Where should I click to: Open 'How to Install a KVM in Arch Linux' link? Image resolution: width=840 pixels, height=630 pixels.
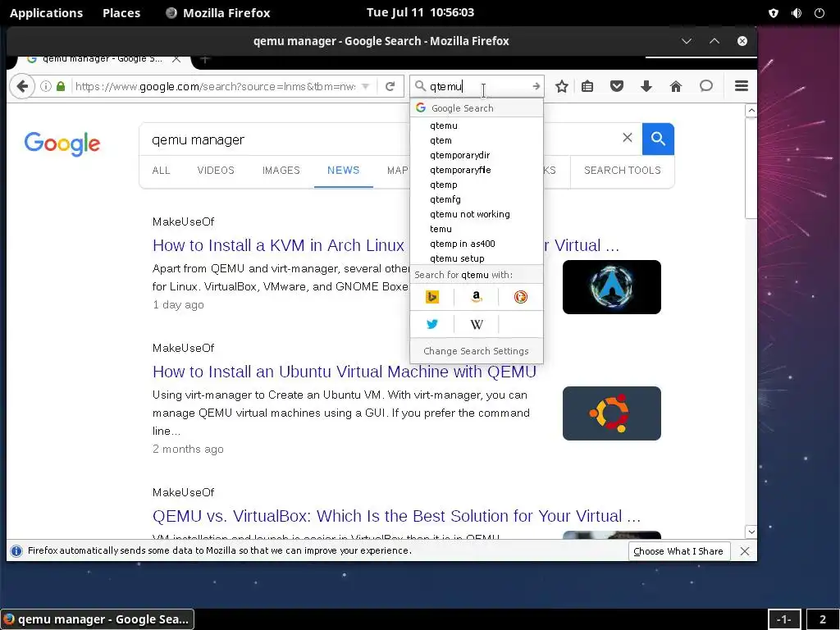coord(278,245)
